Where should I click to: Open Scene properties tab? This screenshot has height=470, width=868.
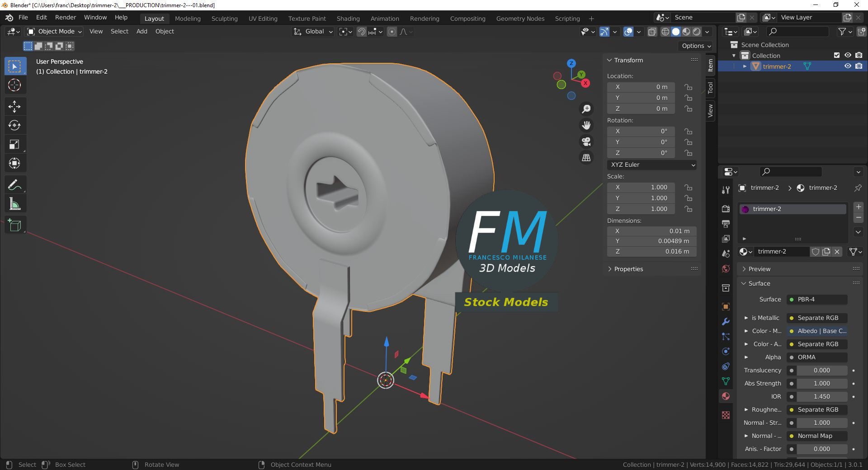click(726, 254)
